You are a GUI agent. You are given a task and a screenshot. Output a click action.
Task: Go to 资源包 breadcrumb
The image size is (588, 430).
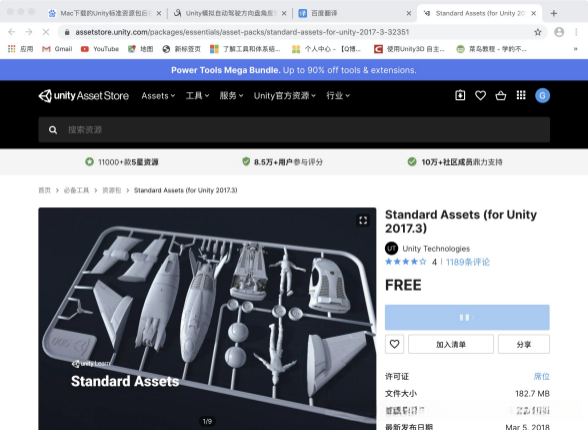click(111, 190)
